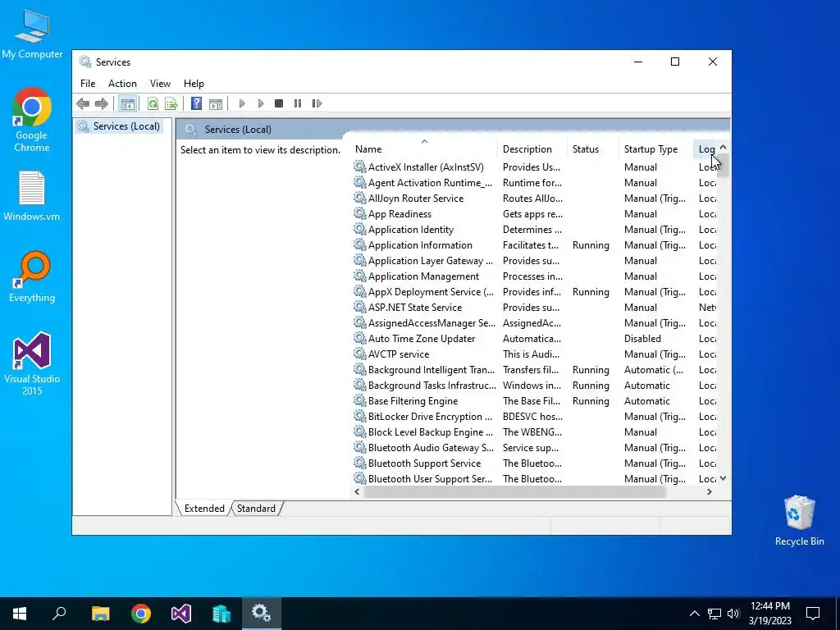Open the notification center icon
The width and height of the screenshot is (840, 630).
(x=813, y=614)
